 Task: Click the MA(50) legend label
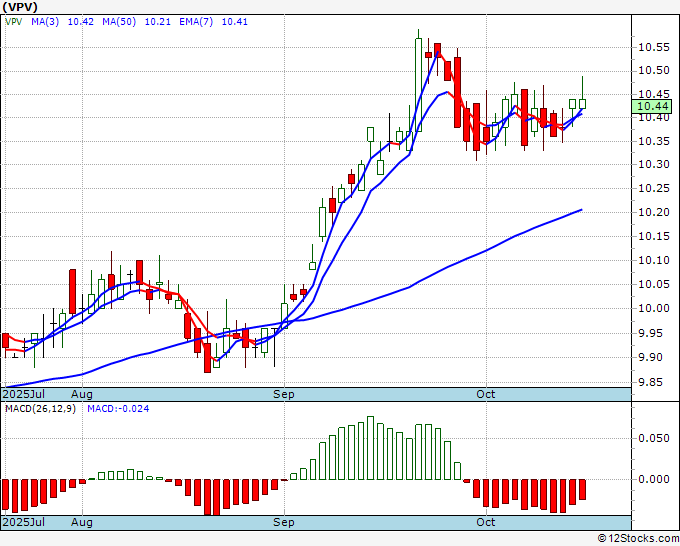(x=119, y=22)
